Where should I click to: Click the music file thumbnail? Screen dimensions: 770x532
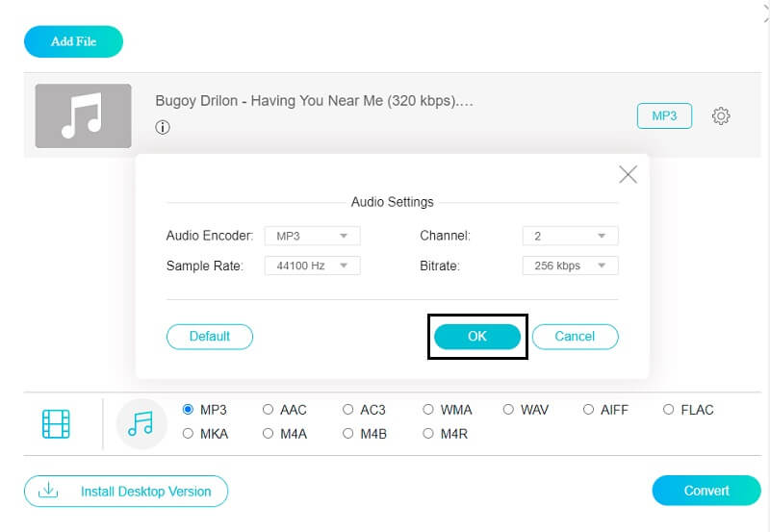83,115
